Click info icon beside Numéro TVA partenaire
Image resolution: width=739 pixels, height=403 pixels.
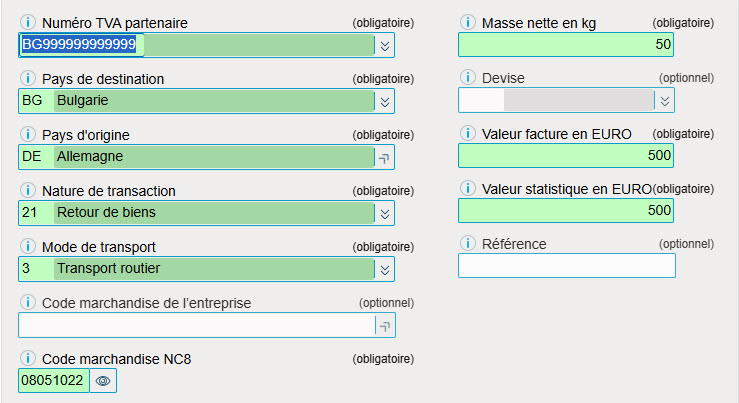28,22
